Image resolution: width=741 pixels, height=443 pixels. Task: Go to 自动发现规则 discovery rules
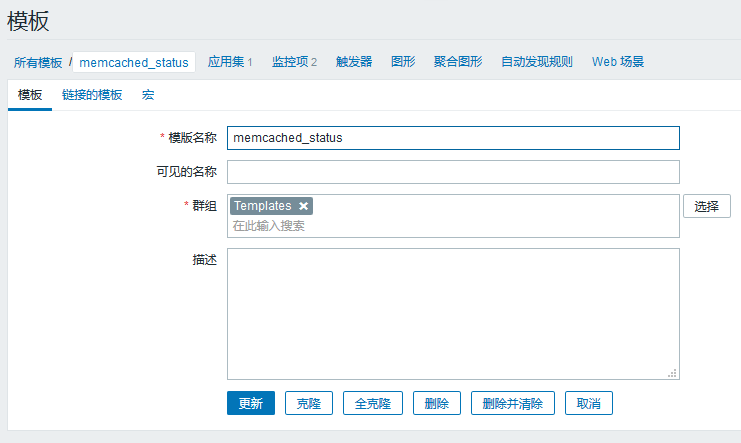[537, 62]
